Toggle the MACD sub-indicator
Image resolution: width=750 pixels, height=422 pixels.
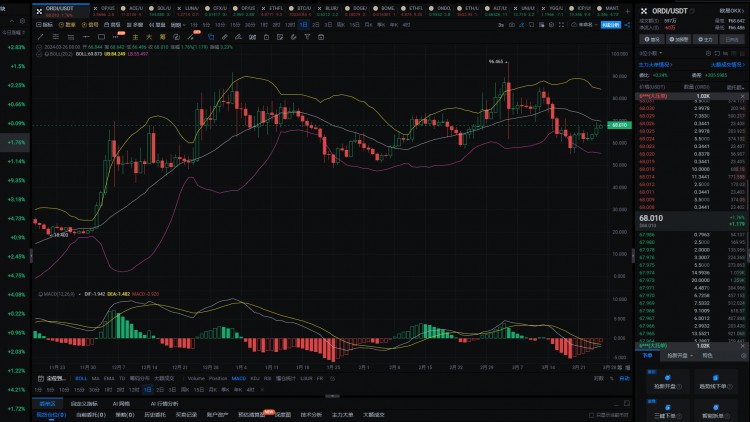(x=238, y=378)
